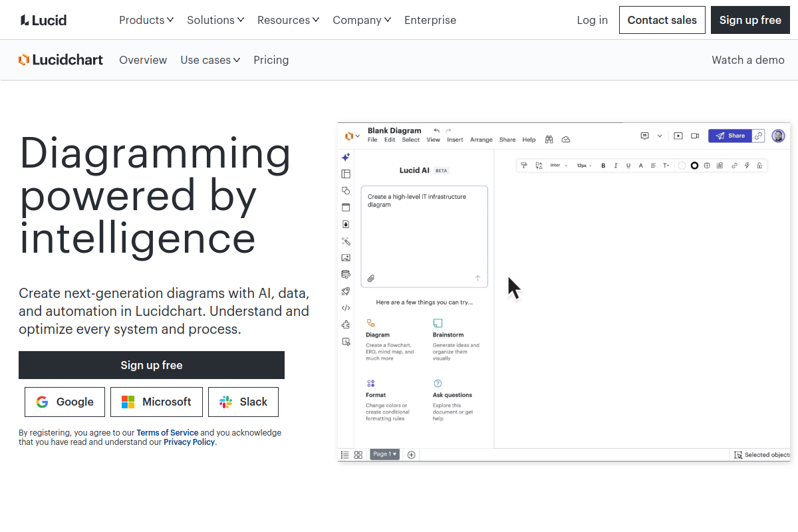Image resolution: width=798 pixels, height=532 pixels.
Task: Click the dark Sign up free button below the headline
Action: point(152,365)
